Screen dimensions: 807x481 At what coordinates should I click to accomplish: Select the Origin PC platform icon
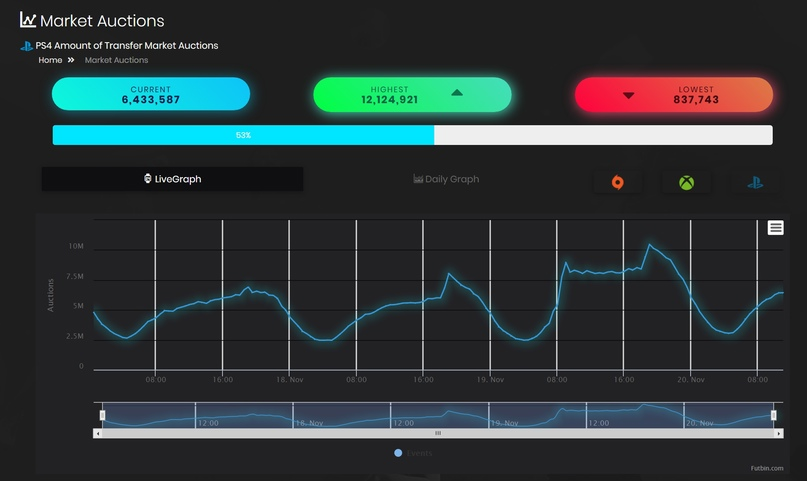618,182
